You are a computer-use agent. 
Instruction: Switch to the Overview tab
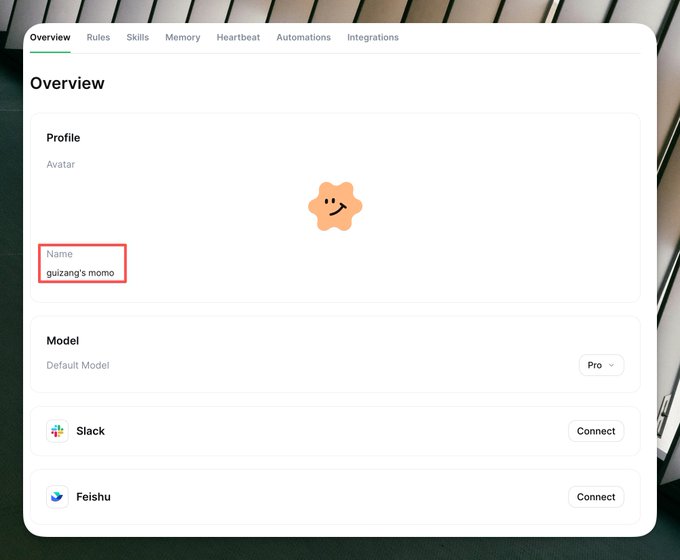pyautogui.click(x=50, y=37)
